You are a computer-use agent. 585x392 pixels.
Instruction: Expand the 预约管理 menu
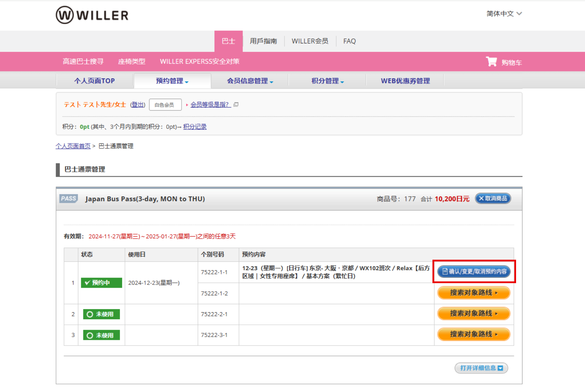pyautogui.click(x=172, y=81)
